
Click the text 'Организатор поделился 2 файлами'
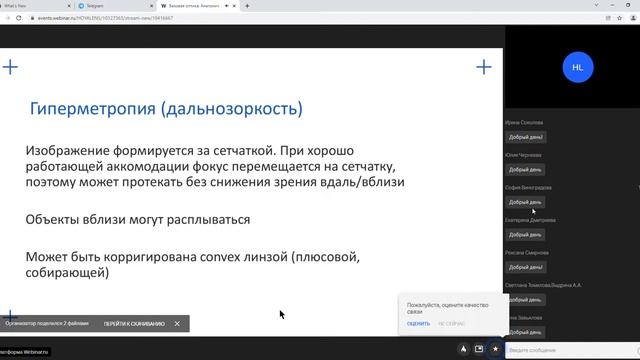tap(47, 324)
